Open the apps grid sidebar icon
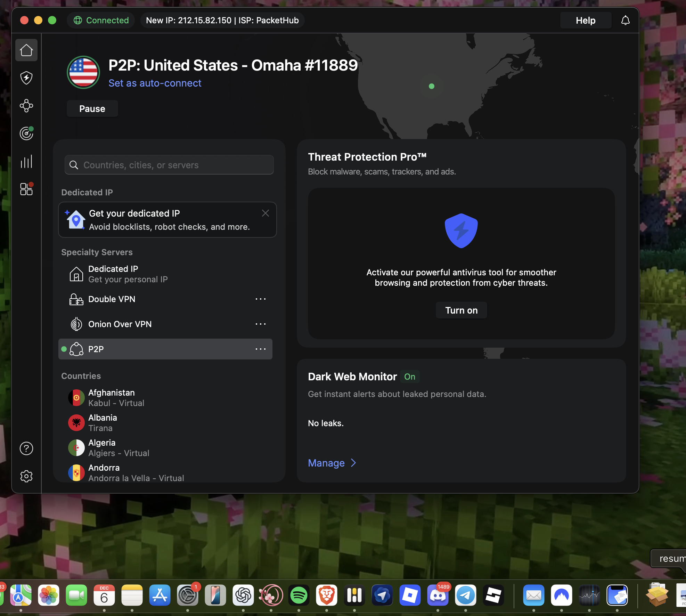Image resolution: width=686 pixels, height=616 pixels. (x=26, y=189)
